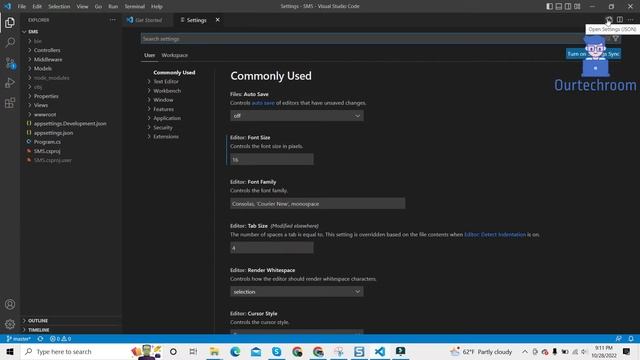
Task: Open the File menu
Action: [x=22, y=7]
